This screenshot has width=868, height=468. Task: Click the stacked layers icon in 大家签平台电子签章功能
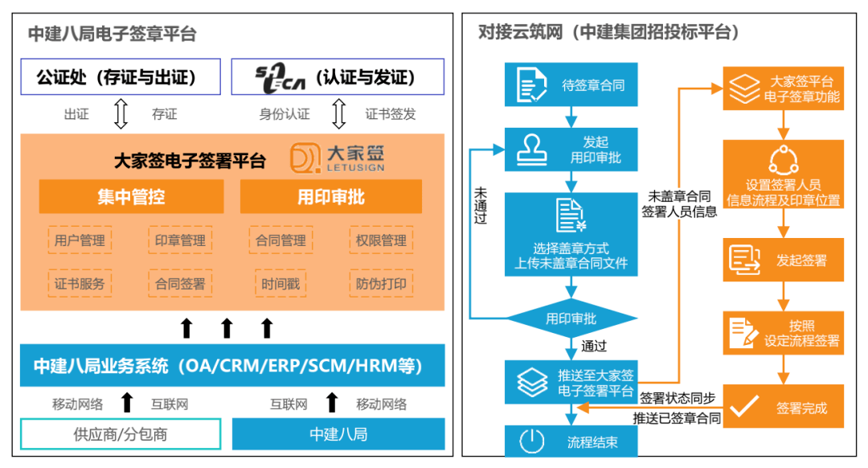click(744, 89)
